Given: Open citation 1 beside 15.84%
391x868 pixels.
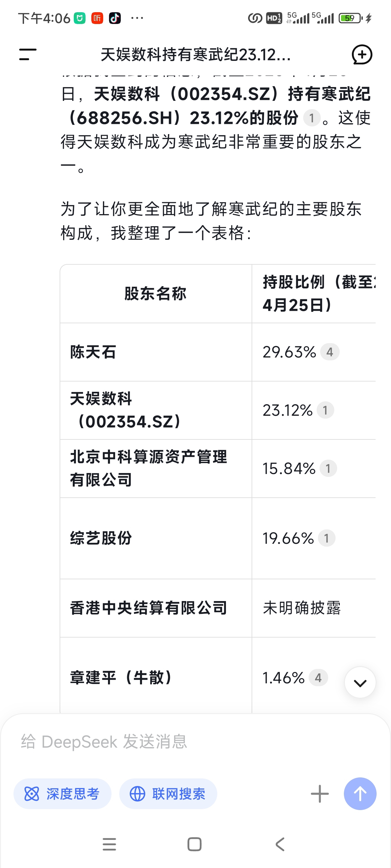Looking at the screenshot, I should coord(328,468).
